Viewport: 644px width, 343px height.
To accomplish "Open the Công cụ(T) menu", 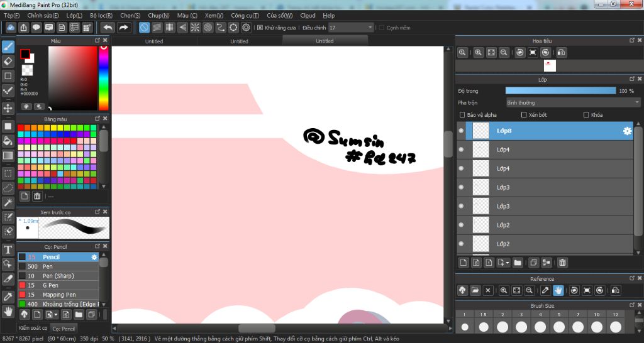I will pyautogui.click(x=245, y=16).
